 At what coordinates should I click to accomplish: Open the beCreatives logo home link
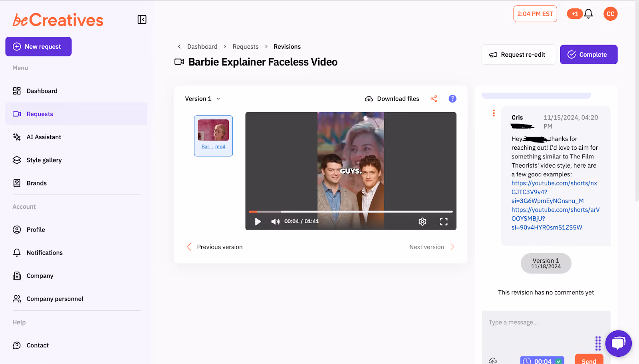[58, 20]
